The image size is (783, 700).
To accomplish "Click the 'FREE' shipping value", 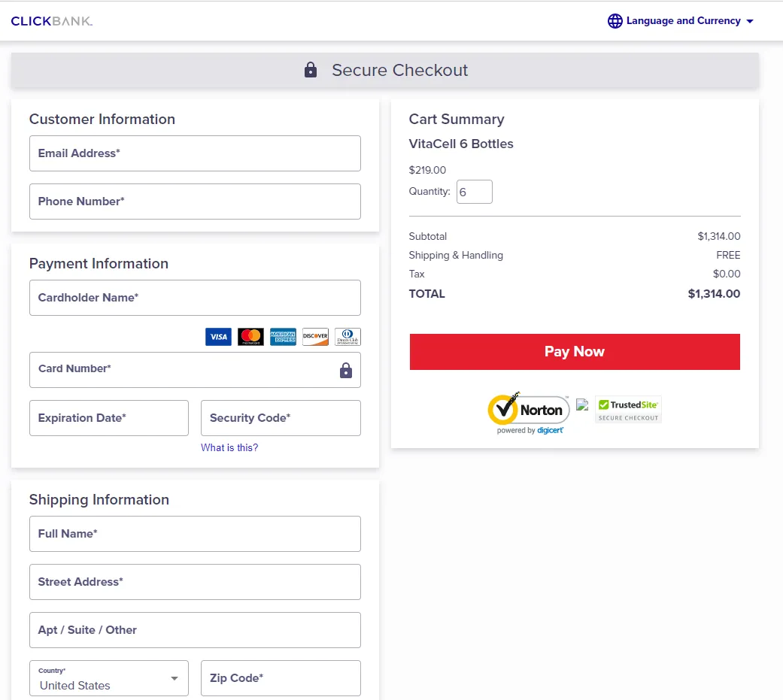I will [x=728, y=255].
